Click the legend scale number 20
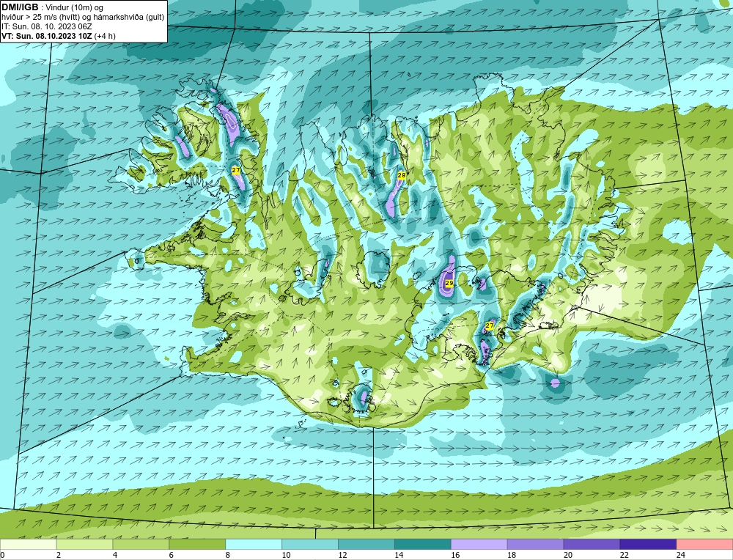Screen dimensions: 733x560 pyautogui.click(x=568, y=555)
